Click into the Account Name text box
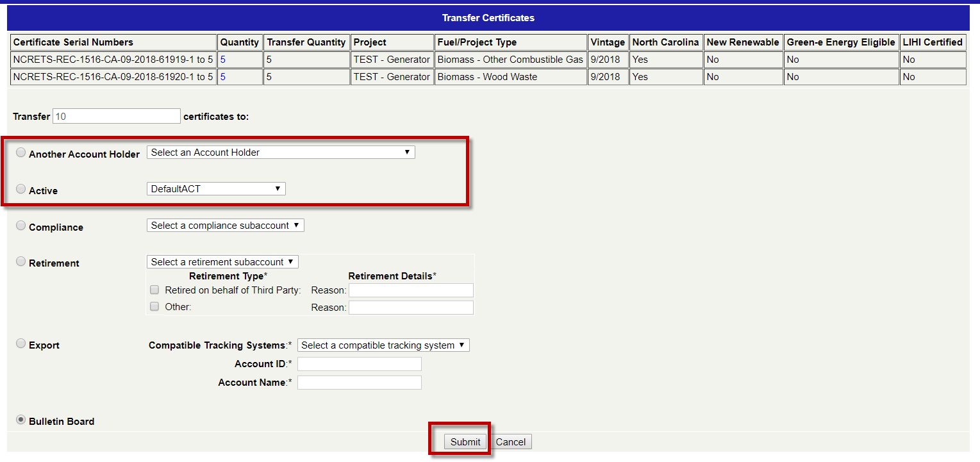Screen dimensions: 980x462 pos(359,383)
